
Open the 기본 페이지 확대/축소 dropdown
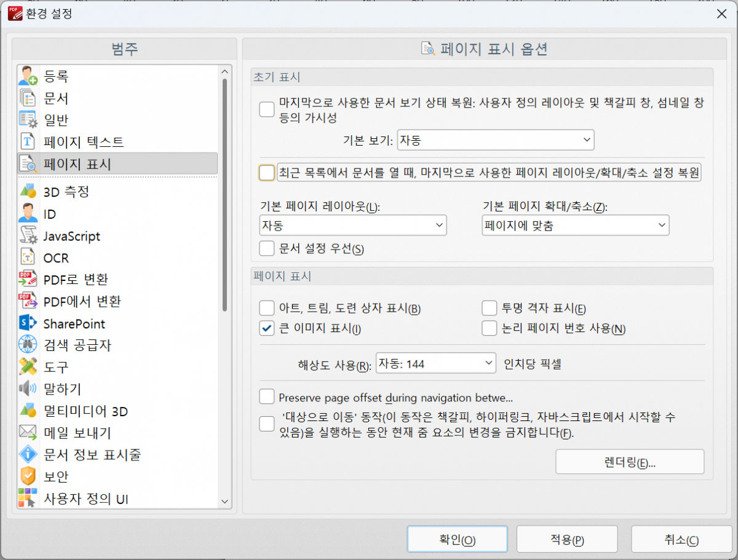[575, 226]
